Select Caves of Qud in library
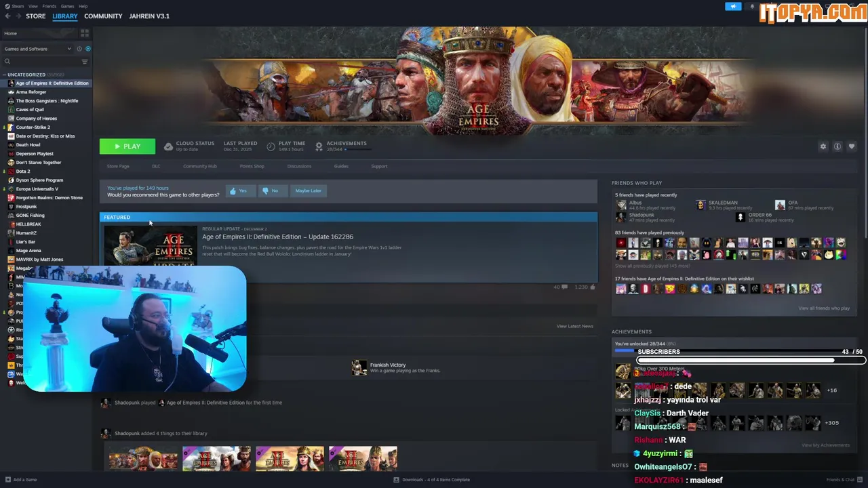 30,110
